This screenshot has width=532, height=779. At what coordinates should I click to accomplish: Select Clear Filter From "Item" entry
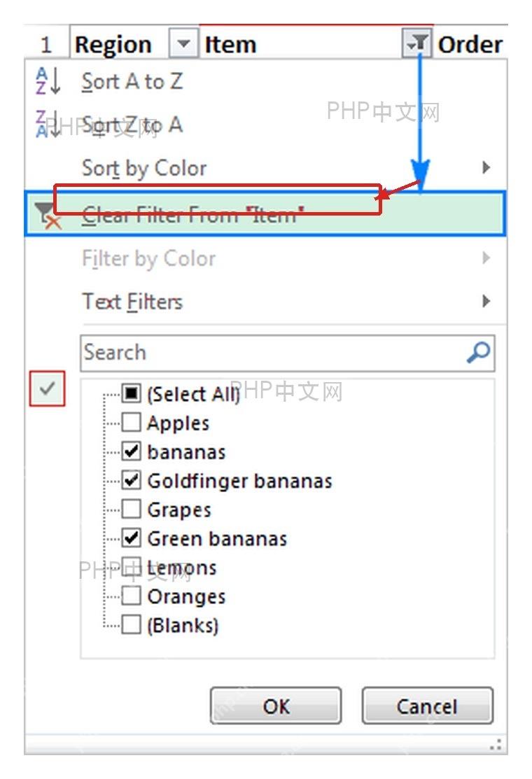click(266, 213)
